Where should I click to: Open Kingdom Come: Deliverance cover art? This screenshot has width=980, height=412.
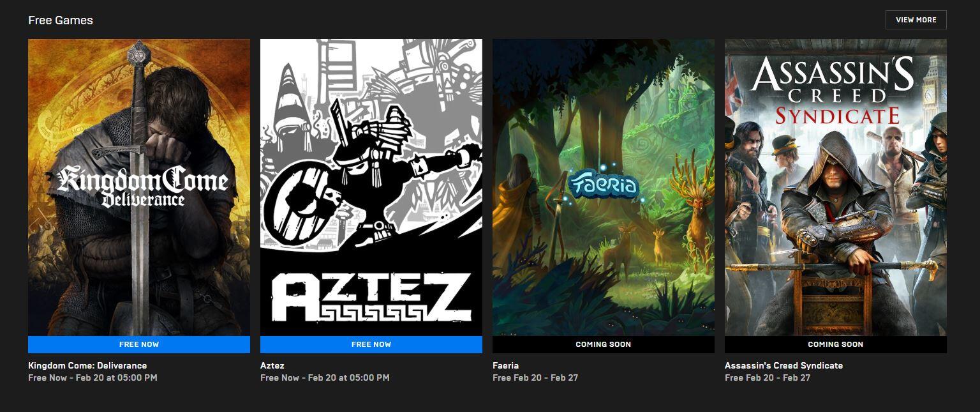coord(139,187)
